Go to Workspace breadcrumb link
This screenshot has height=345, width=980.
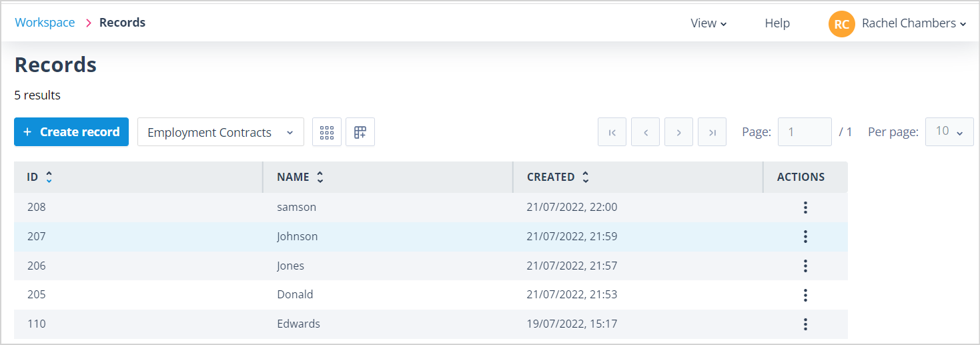pos(45,23)
